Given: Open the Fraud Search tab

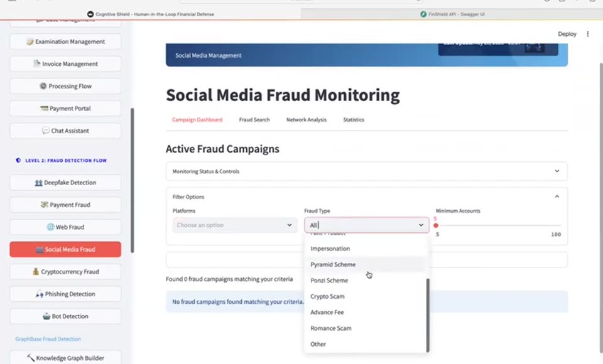Looking at the screenshot, I should coord(254,120).
